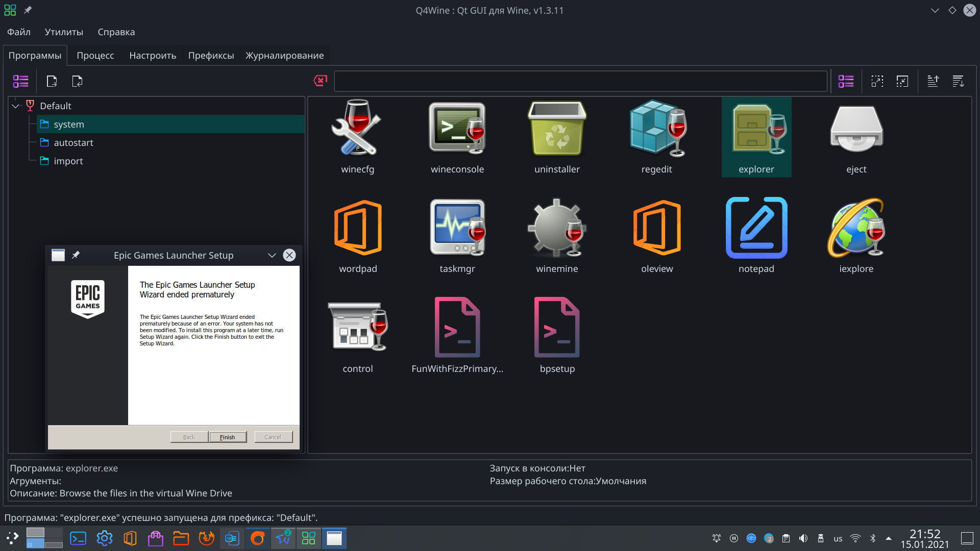Select the Программы tab
The image size is (980, 551).
(35, 55)
